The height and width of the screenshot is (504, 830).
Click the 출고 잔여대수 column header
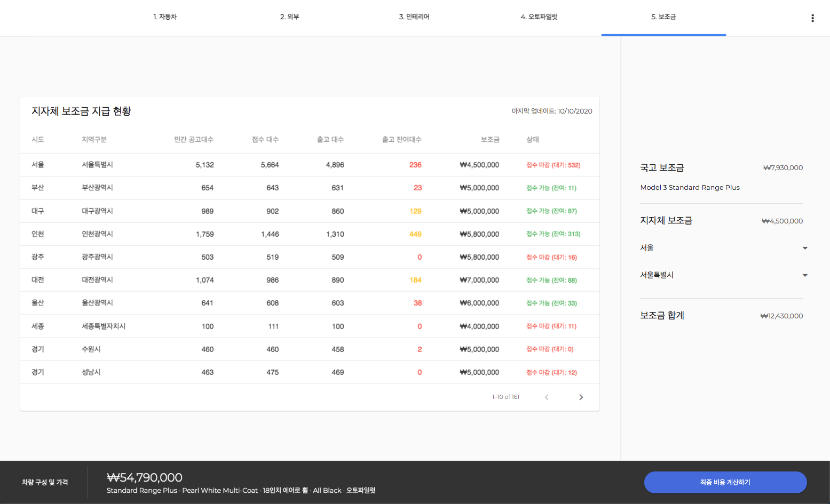click(x=401, y=140)
